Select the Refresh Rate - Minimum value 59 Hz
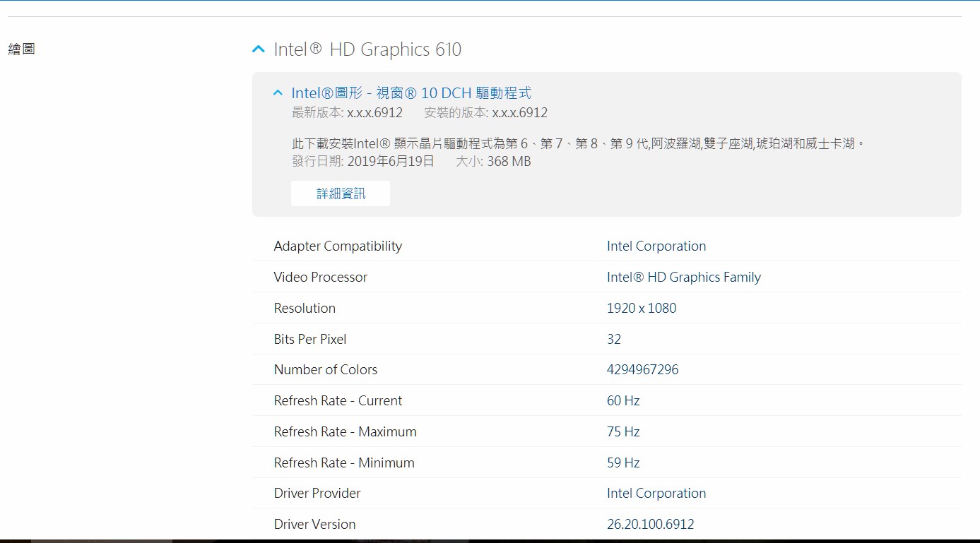The image size is (980, 543). click(x=623, y=463)
